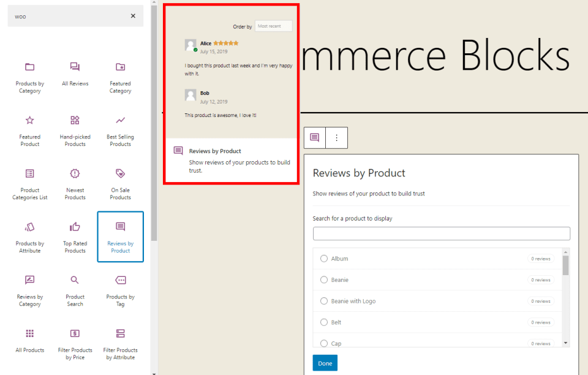Select the Product Search block
This screenshot has height=375, width=588.
[75, 288]
